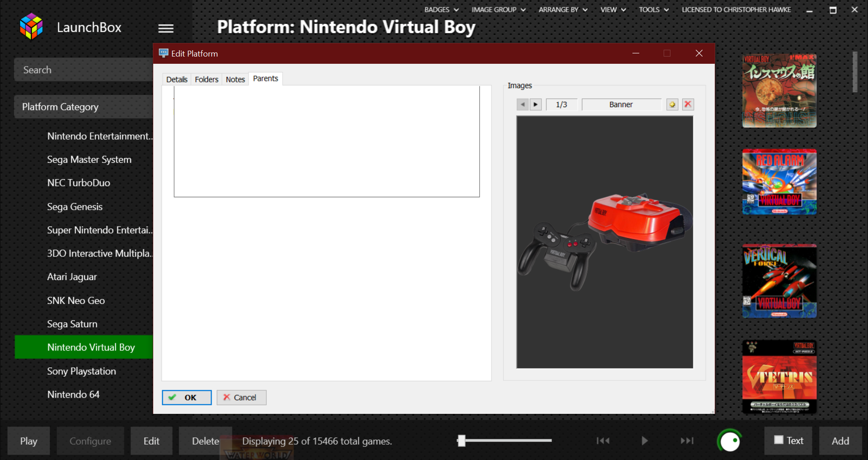Select V-Tetris game cover
Viewport: 868px width, 460px height.
pyautogui.click(x=779, y=377)
